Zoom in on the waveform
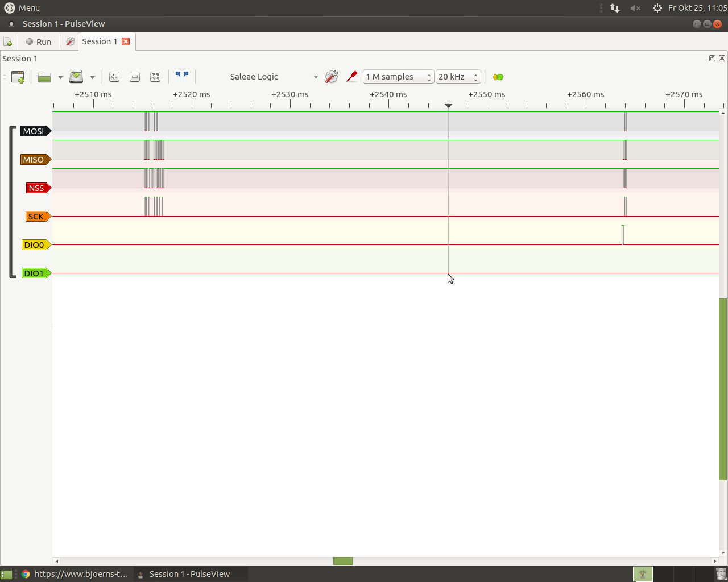 pos(114,77)
